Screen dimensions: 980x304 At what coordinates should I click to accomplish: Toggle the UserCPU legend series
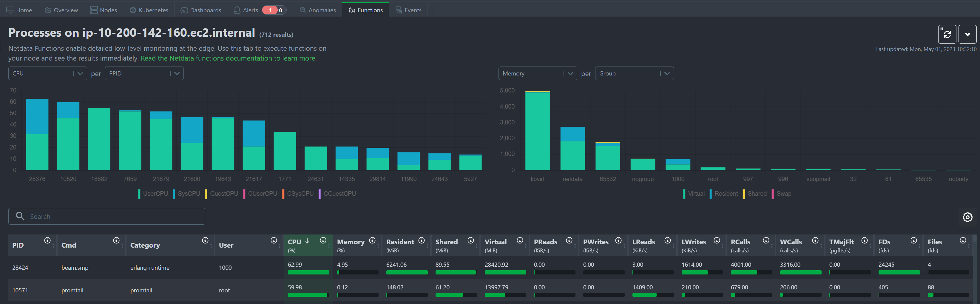(153, 194)
